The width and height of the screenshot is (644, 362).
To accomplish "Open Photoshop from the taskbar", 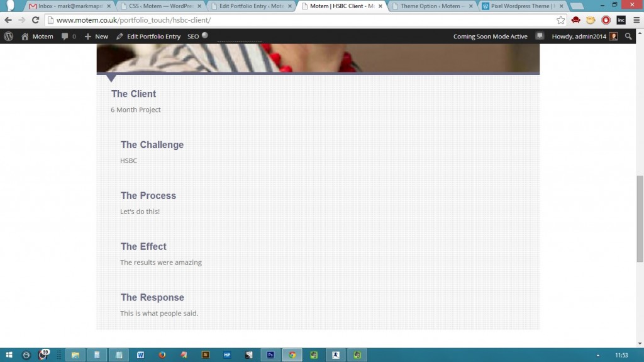I will coord(270,355).
